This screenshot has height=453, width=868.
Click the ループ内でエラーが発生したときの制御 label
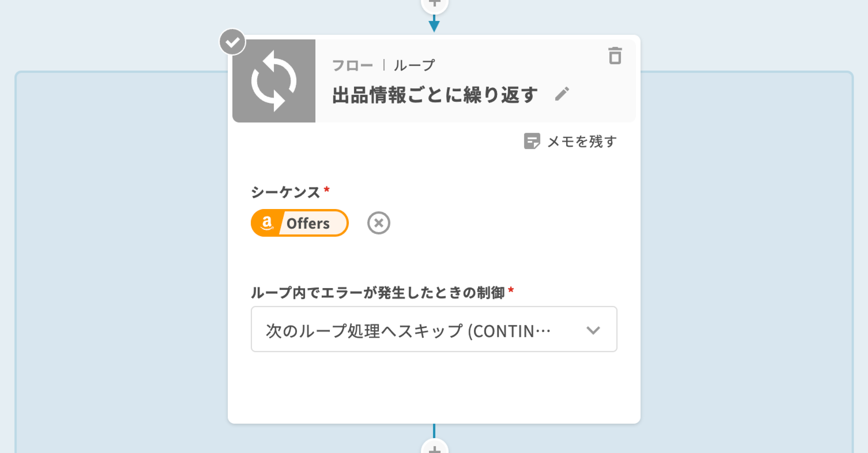[x=378, y=292]
